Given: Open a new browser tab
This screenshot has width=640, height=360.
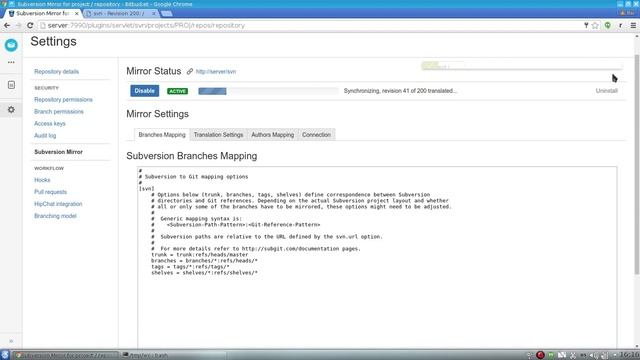Looking at the screenshot, I should pyautogui.click(x=166, y=13).
